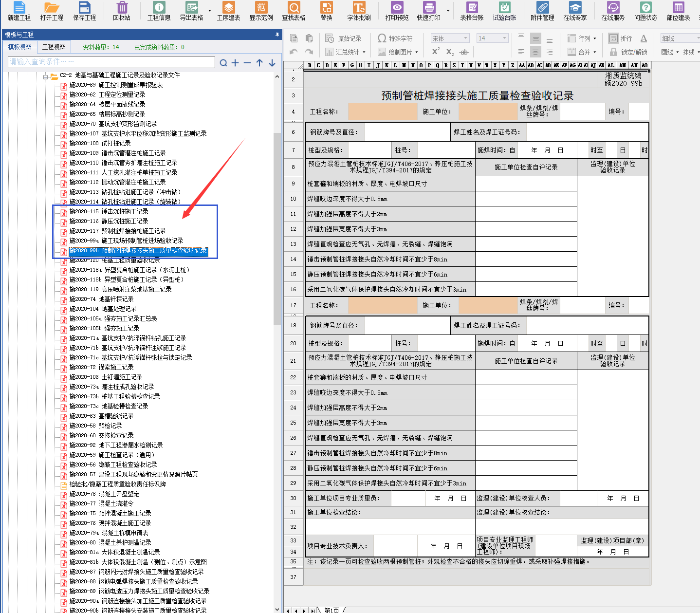This screenshot has width=700, height=613.
Task: Open 附件管理 attachment management
Action: [x=542, y=11]
